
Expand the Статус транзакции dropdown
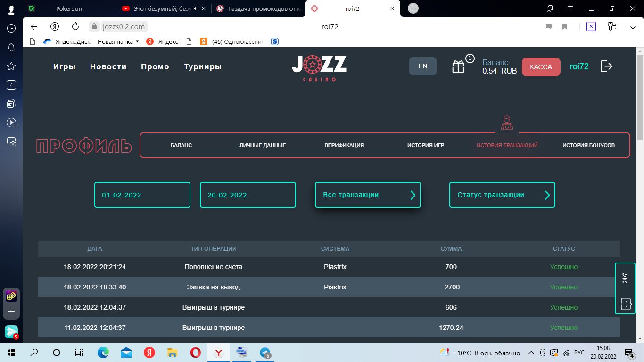click(x=502, y=195)
